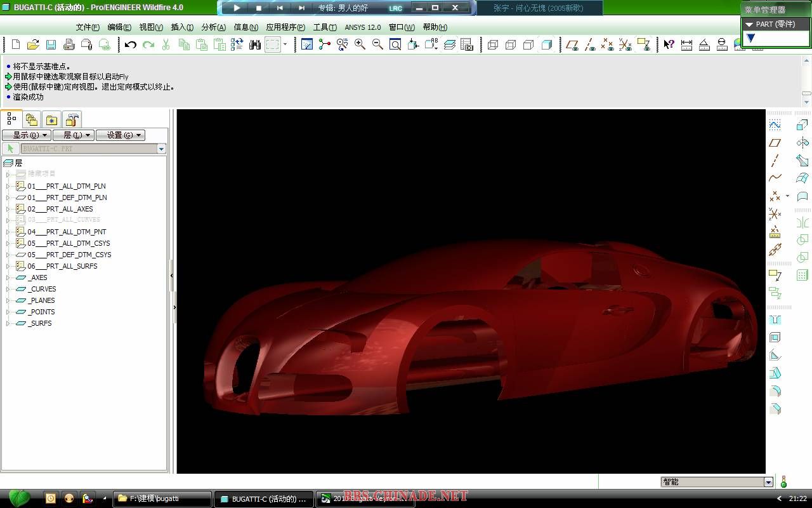Toggle orient mode icon
The height and width of the screenshot is (508, 812).
pos(343,44)
